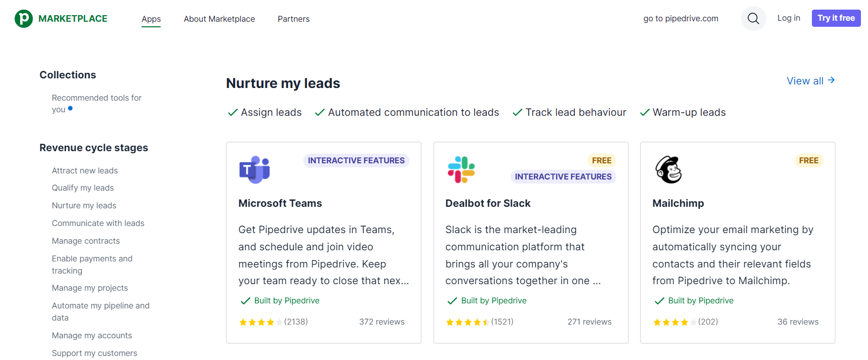Open Recommended tools for you collection

(x=97, y=103)
